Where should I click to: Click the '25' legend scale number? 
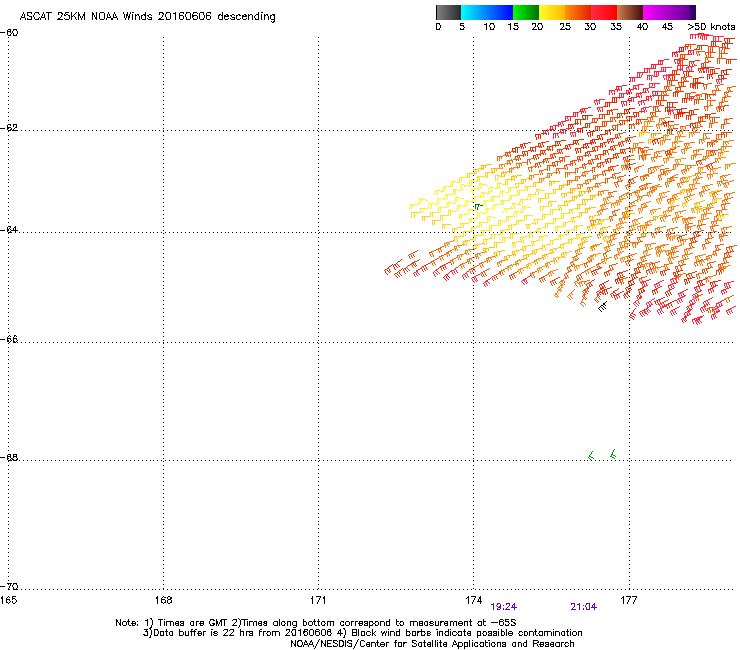565,27
